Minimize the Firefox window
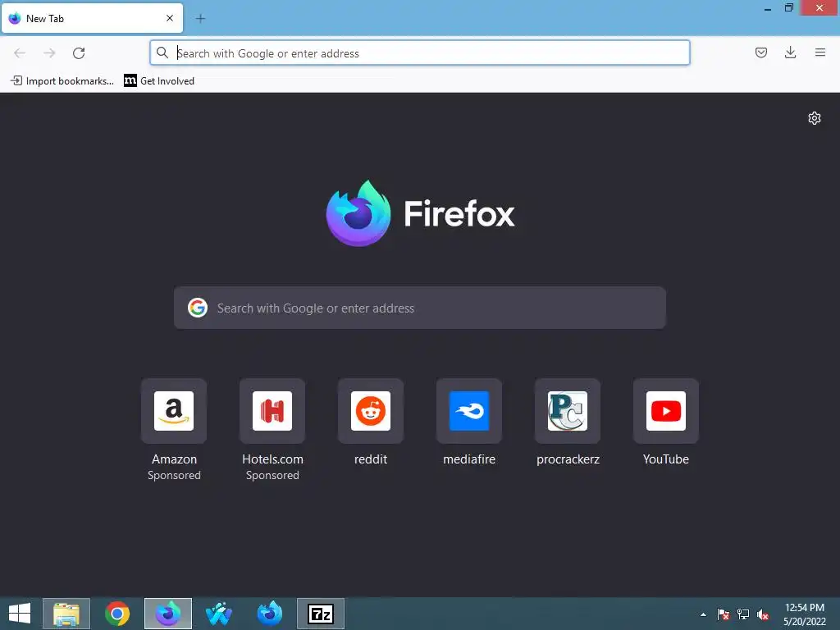 pos(768,8)
